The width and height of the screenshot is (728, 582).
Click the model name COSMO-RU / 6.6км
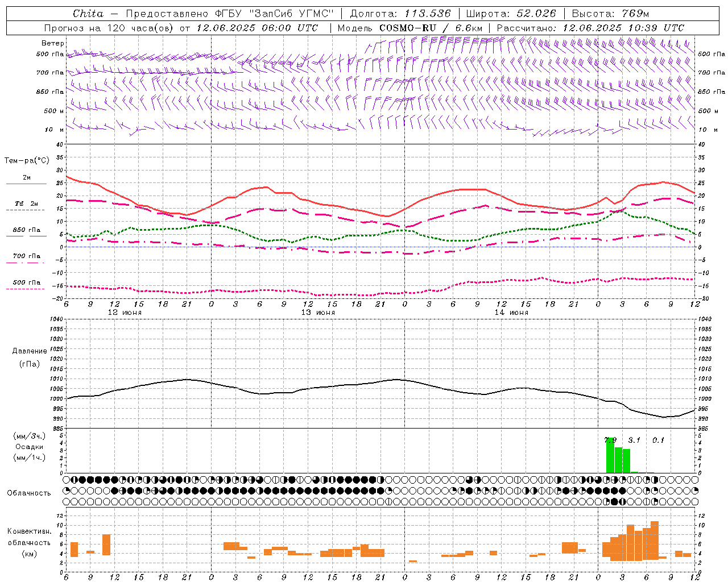click(431, 28)
